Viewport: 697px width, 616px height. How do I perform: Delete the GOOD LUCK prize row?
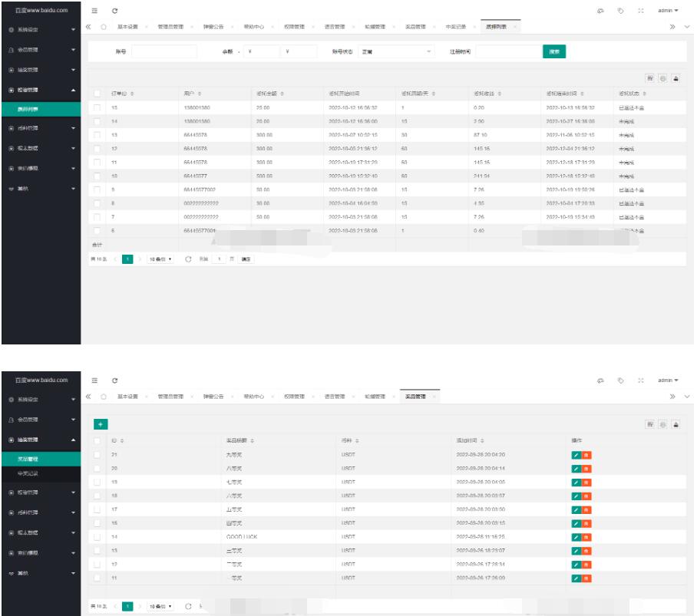pos(587,537)
